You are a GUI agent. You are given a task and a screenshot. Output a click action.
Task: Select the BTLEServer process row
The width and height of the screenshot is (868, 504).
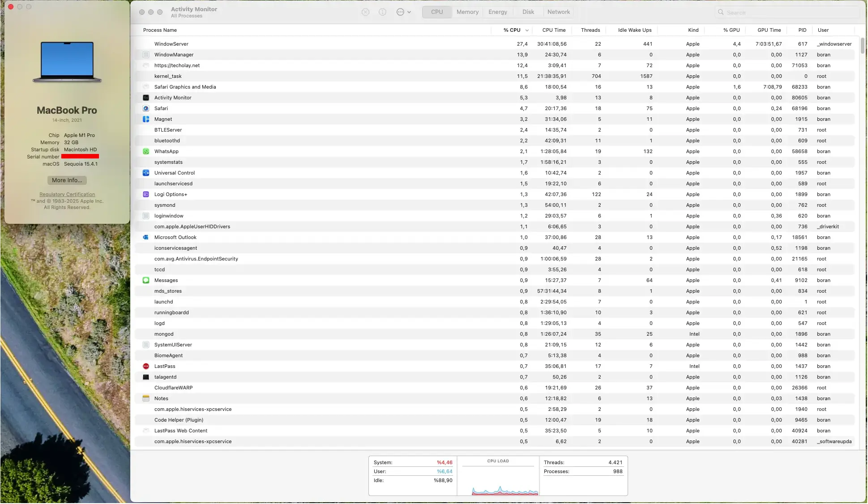click(495, 130)
